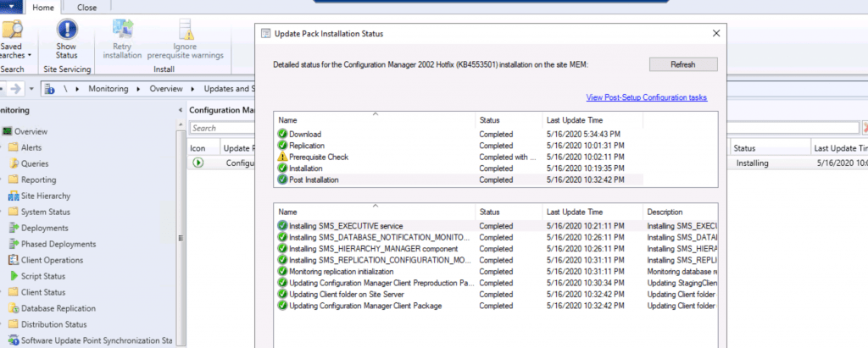Open Distribution Status folder
The height and width of the screenshot is (348, 868).
pyautogui.click(x=47, y=324)
